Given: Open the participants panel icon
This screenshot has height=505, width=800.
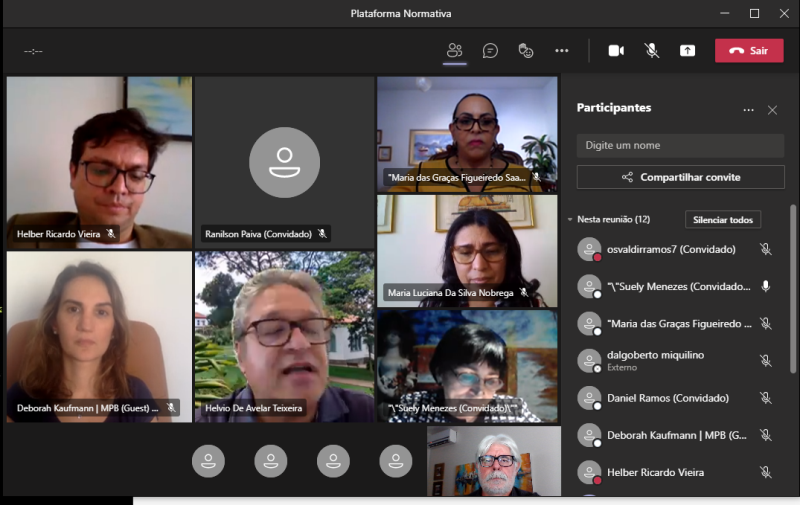Looking at the screenshot, I should [454, 50].
